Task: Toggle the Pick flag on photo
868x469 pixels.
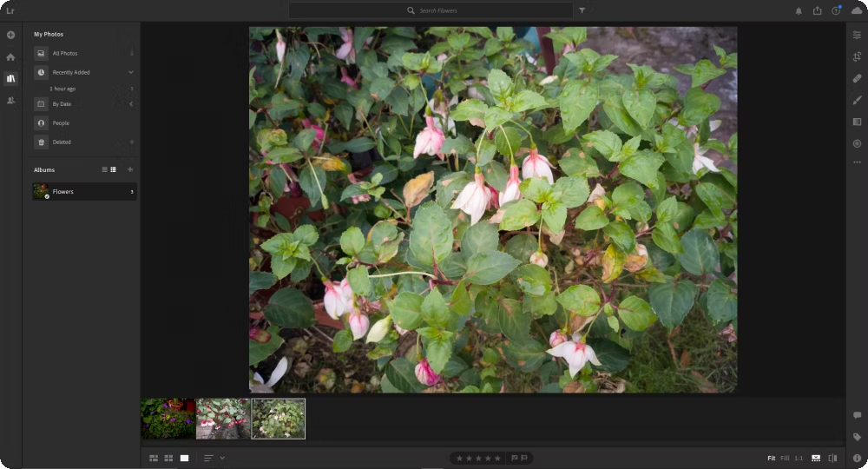Action: click(514, 458)
